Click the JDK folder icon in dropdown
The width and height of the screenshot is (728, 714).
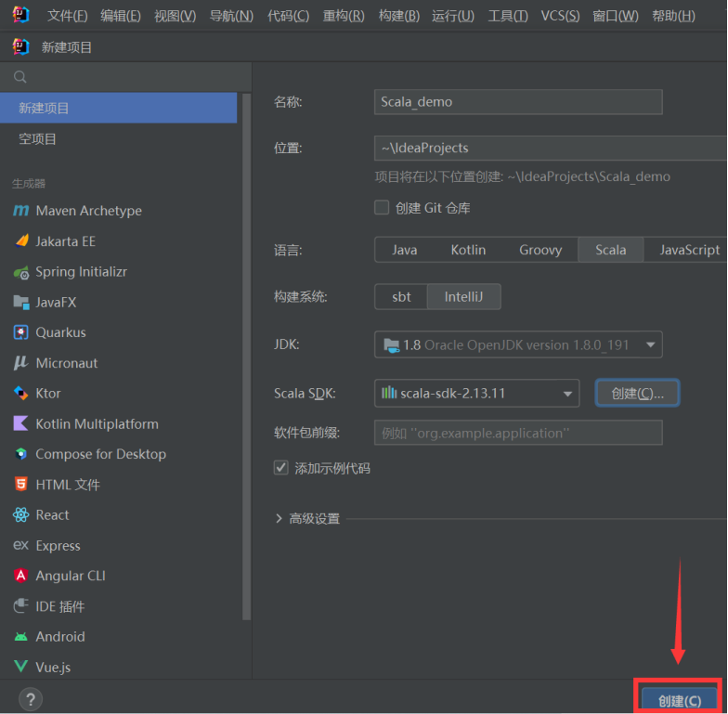(x=392, y=345)
